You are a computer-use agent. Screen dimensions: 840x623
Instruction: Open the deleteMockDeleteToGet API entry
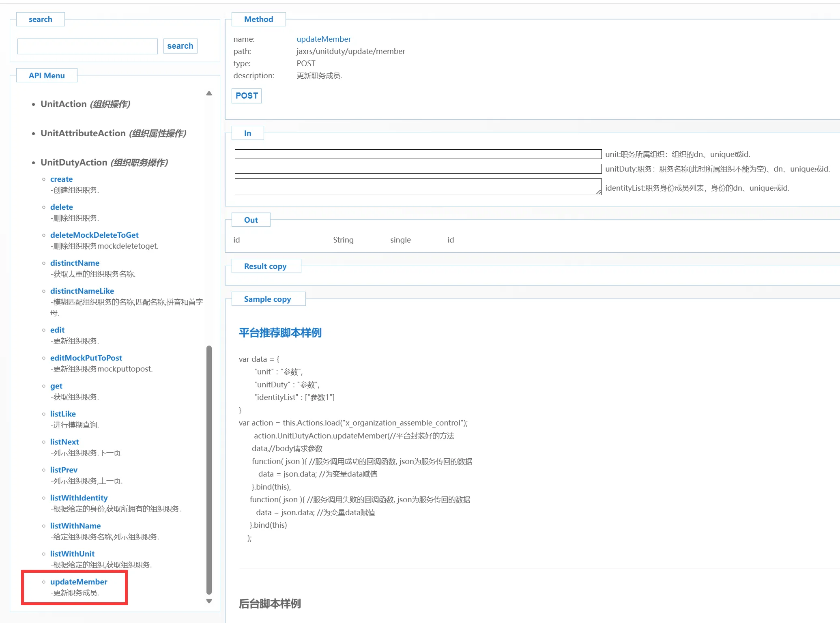click(x=94, y=235)
